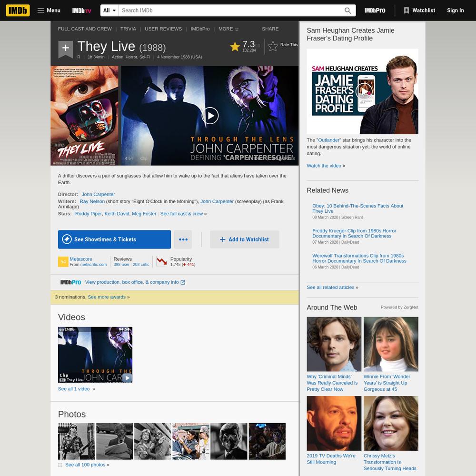Open the TRIVIA tab
This screenshot has width=476, height=476.
[128, 29]
